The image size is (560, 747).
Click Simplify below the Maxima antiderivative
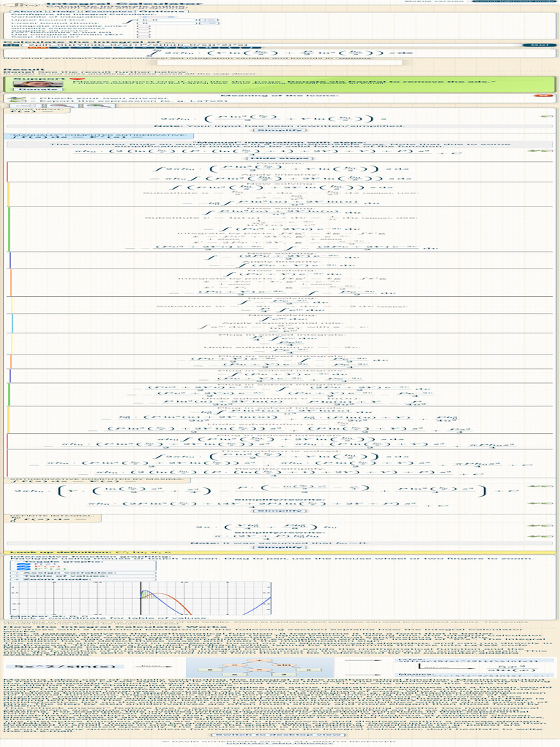[x=279, y=511]
